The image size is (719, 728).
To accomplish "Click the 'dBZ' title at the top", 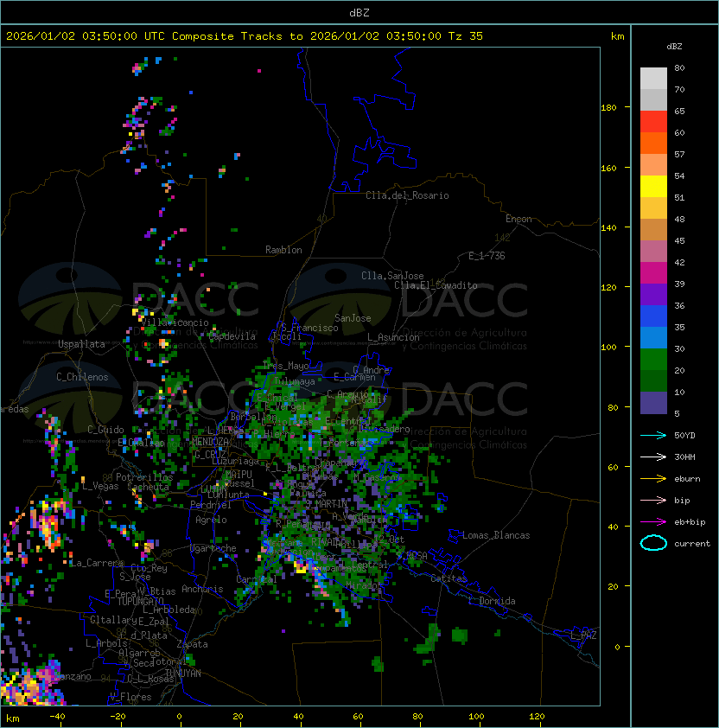I will click(x=359, y=13).
